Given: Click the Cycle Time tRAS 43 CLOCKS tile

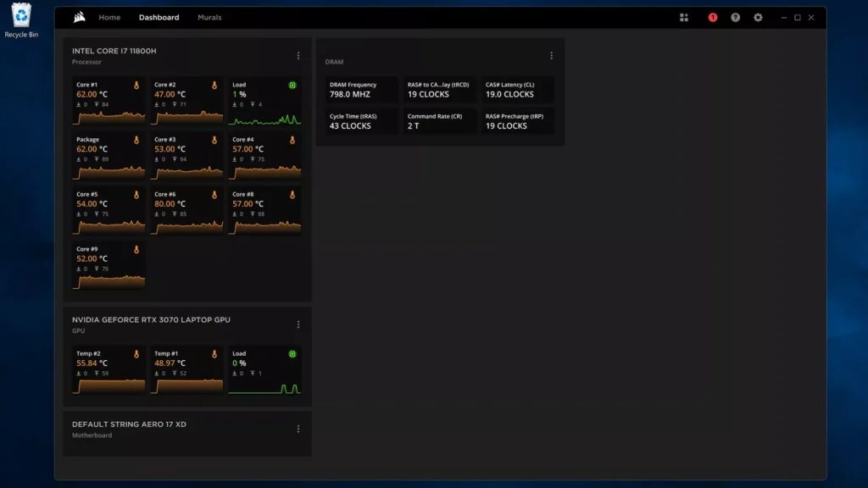Looking at the screenshot, I should pyautogui.click(x=361, y=121).
